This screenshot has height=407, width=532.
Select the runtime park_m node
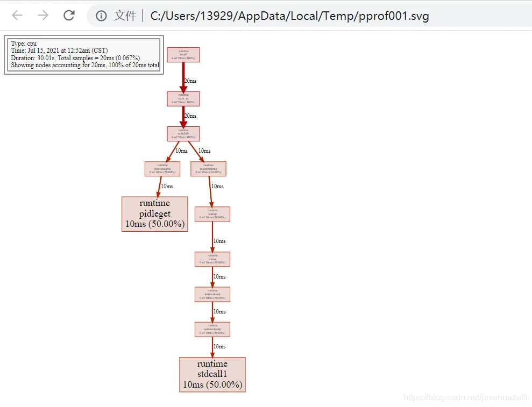[x=183, y=99]
